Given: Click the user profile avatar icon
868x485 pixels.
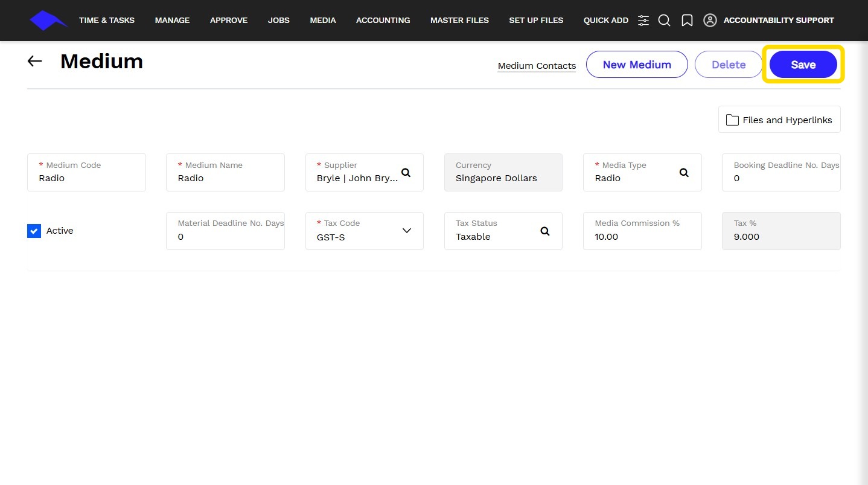Looking at the screenshot, I should click(x=710, y=21).
